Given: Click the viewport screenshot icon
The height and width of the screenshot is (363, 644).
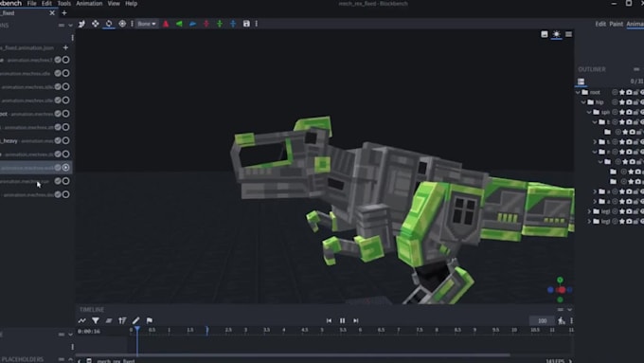Looking at the screenshot, I should pyautogui.click(x=545, y=34).
